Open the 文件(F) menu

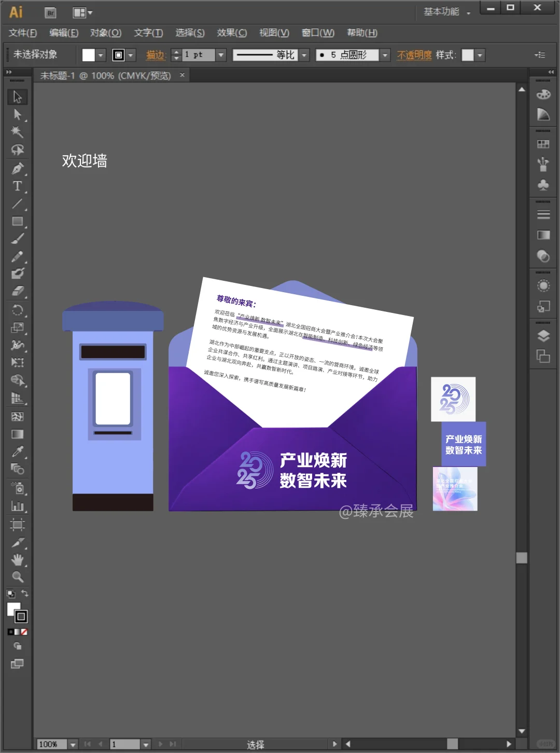click(23, 33)
